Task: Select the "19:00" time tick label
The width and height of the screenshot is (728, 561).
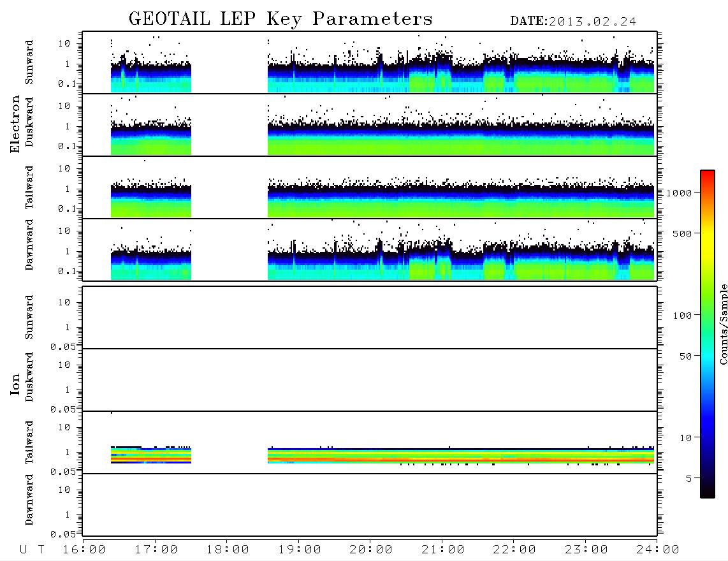Action: (x=300, y=550)
